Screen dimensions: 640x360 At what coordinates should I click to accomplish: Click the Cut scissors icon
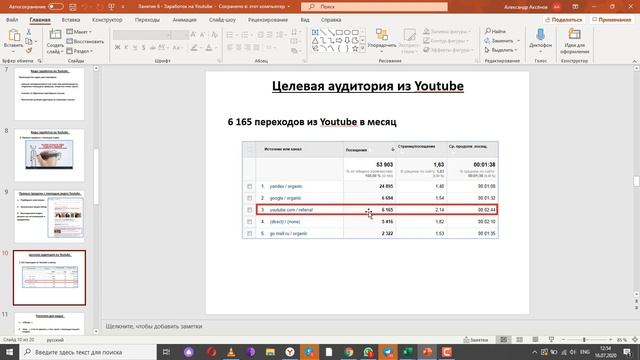click(29, 32)
